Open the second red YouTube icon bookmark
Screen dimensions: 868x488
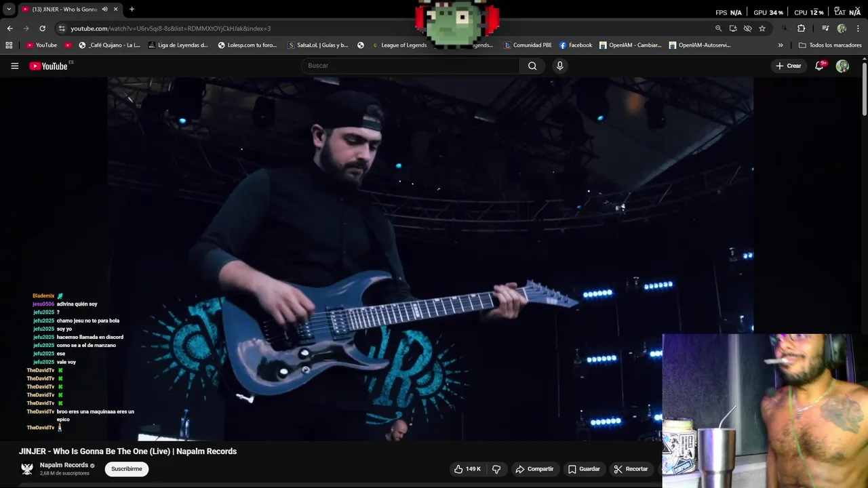[x=68, y=45]
